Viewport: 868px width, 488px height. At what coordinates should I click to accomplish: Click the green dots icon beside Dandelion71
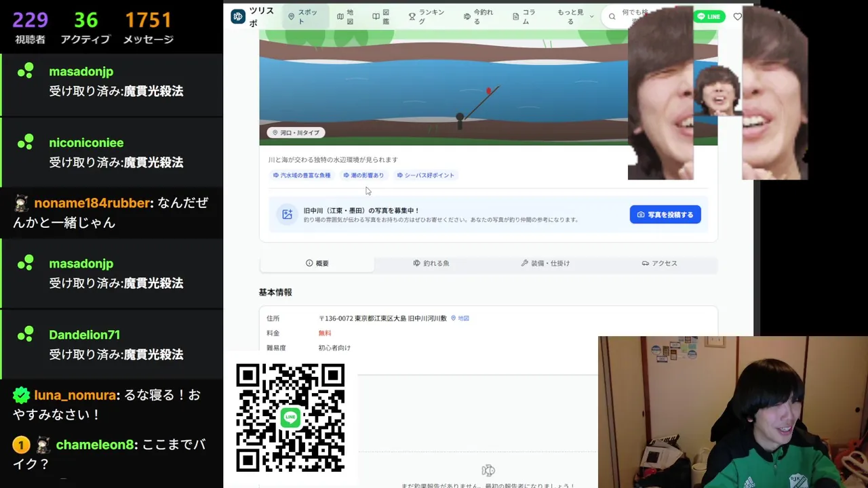(26, 334)
